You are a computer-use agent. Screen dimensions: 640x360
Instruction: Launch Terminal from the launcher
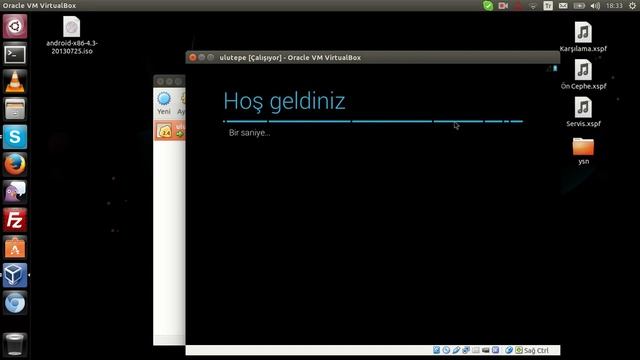click(x=15, y=54)
